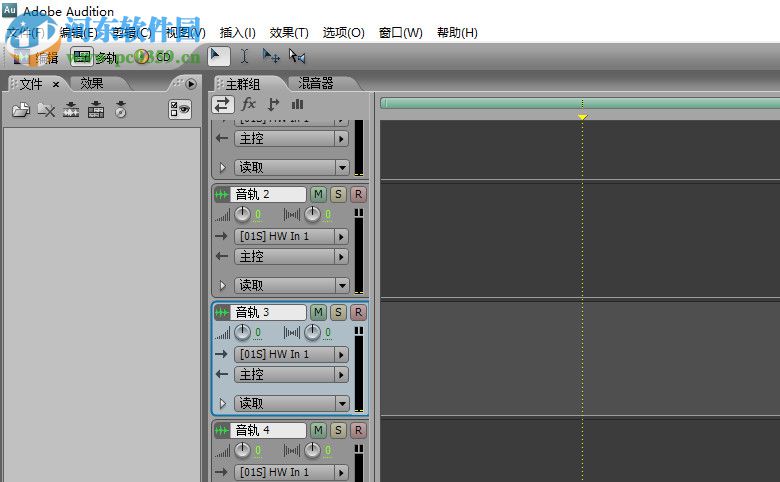
Task: Open the 窗口(W) menu
Action: tap(400, 33)
